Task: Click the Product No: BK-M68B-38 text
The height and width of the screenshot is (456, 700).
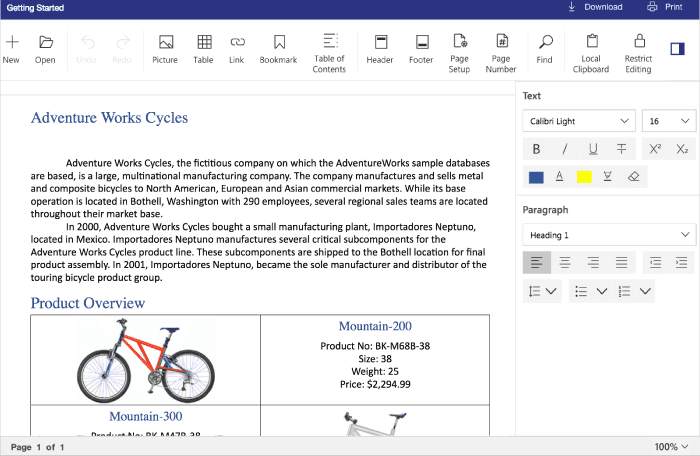Action: (375, 346)
